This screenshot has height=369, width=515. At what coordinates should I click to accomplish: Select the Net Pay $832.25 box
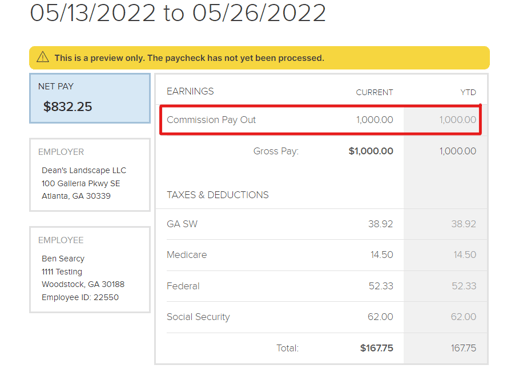[90, 98]
